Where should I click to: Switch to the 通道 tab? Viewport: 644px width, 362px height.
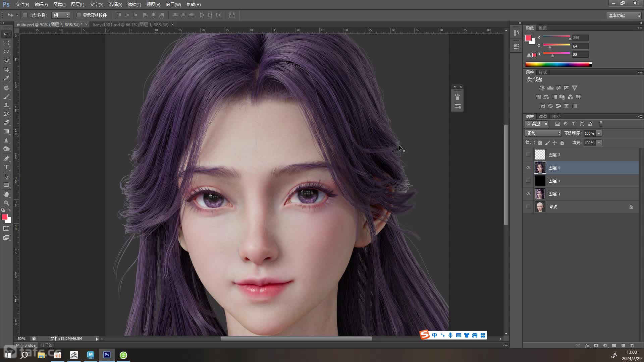(543, 116)
